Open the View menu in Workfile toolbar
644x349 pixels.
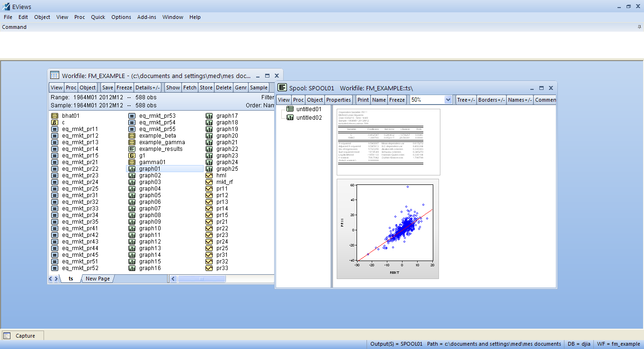pos(56,87)
